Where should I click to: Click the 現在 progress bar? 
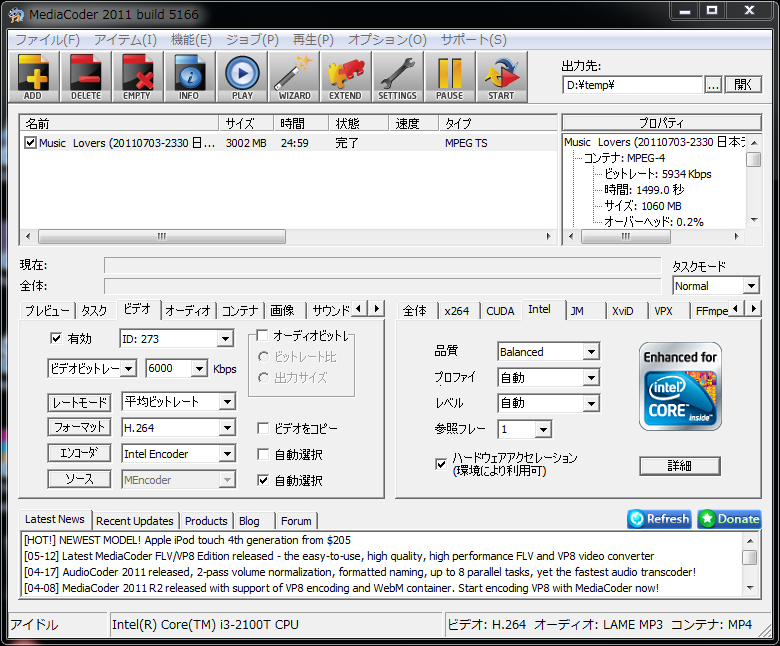tap(382, 265)
